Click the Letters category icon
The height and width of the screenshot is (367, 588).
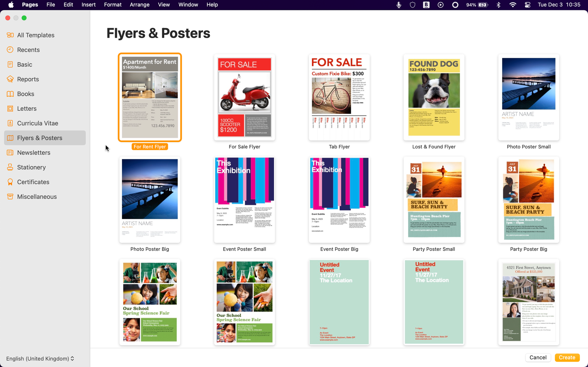10,109
